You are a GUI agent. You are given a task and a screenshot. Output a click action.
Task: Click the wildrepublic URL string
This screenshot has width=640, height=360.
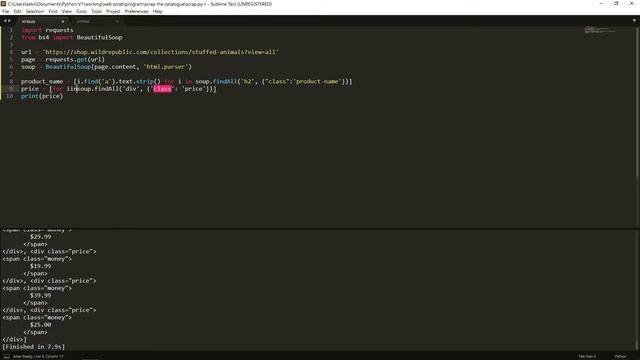[160, 52]
